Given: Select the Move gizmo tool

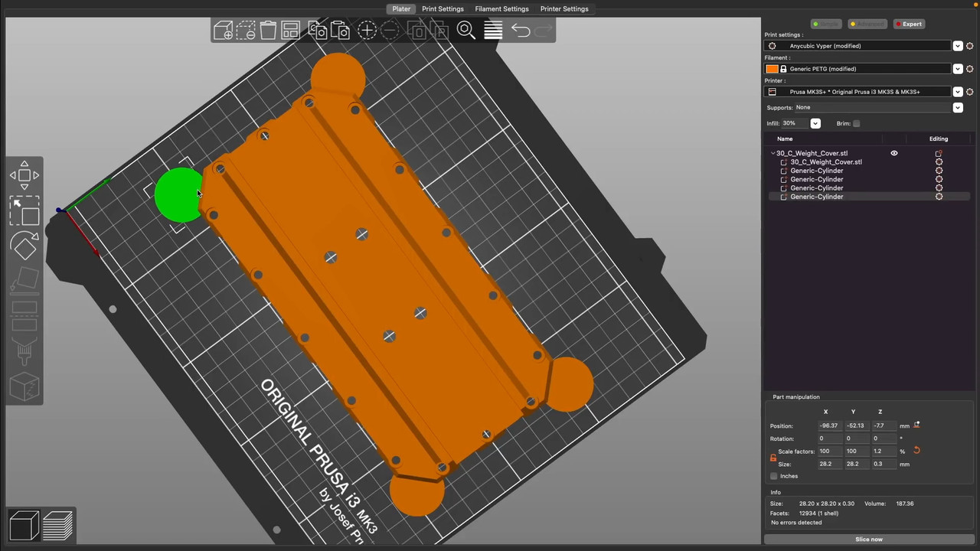Looking at the screenshot, I should click(24, 175).
